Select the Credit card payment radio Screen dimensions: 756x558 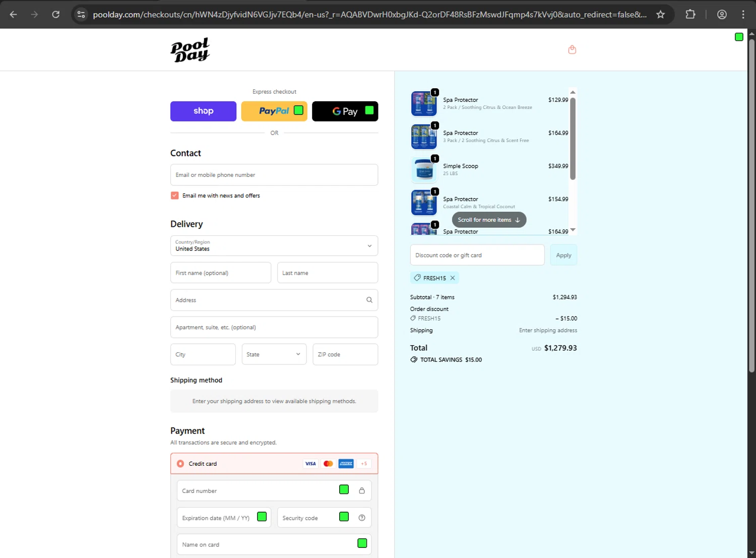[x=180, y=464]
